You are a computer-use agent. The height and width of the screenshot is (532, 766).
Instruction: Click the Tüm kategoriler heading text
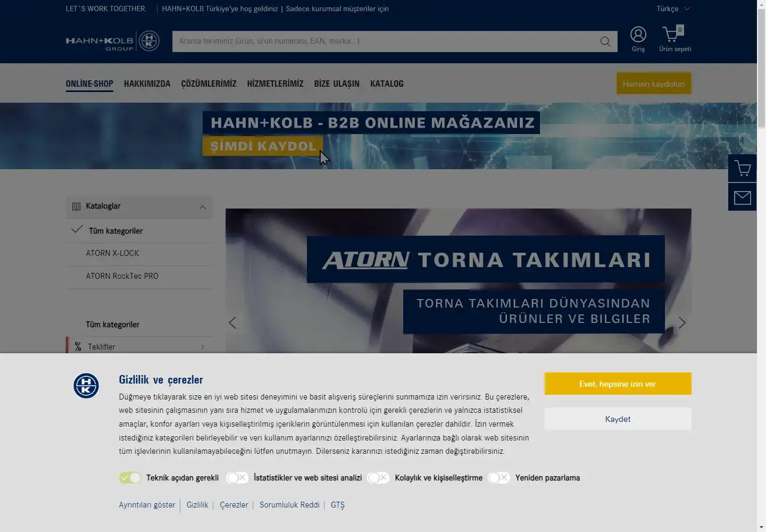coord(113,325)
